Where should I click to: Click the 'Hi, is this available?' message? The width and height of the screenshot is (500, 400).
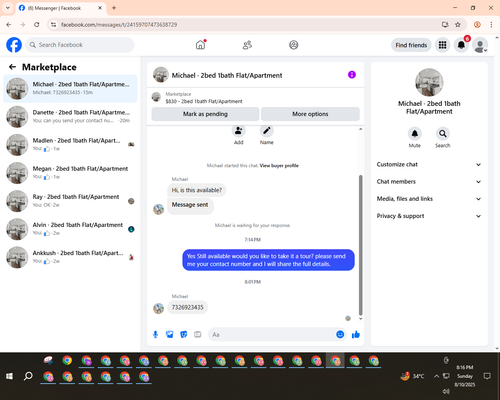point(197,190)
